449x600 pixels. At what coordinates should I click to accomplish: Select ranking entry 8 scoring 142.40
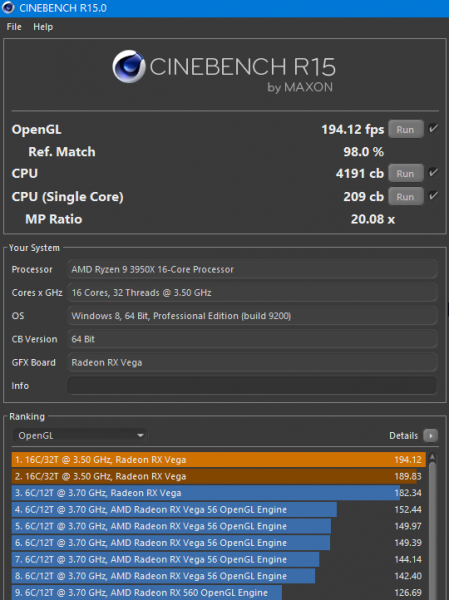(219, 576)
